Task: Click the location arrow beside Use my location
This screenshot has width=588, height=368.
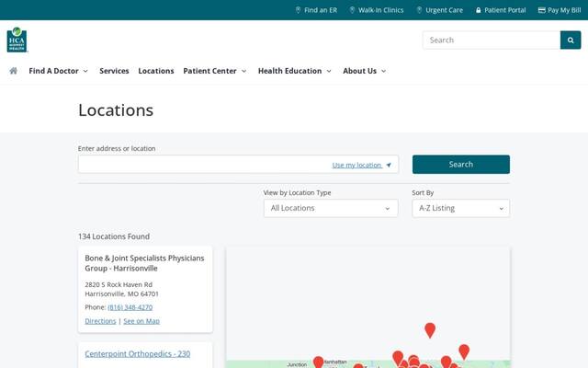Action: click(x=389, y=165)
